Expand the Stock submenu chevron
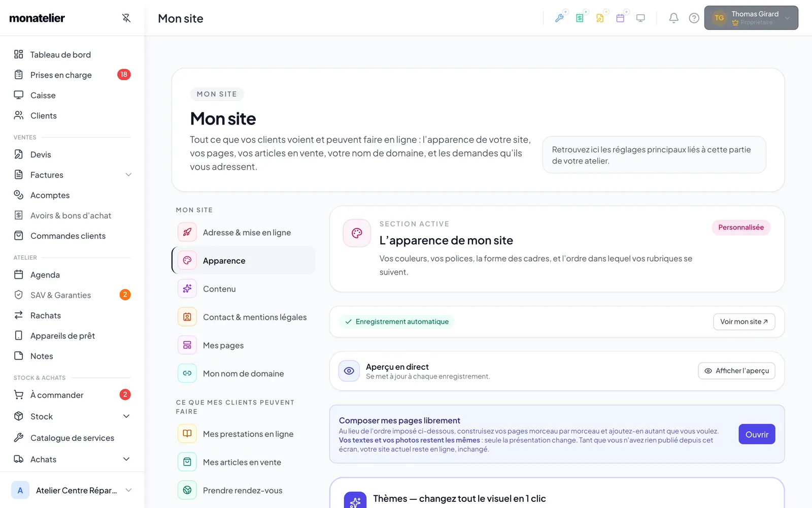812x508 pixels. (x=126, y=417)
